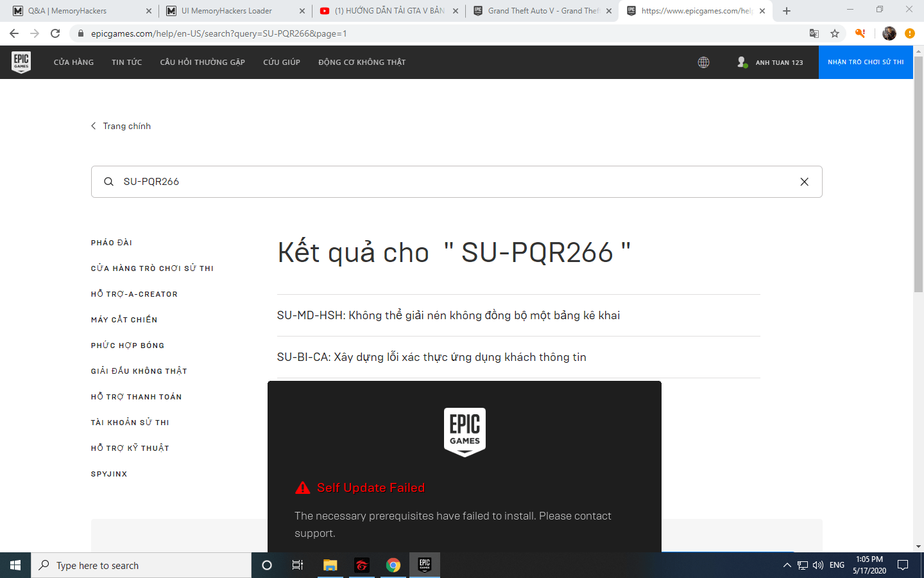The height and width of the screenshot is (578, 924).
Task: Select MÁY CẮT CHIẾN category
Action: tap(124, 320)
